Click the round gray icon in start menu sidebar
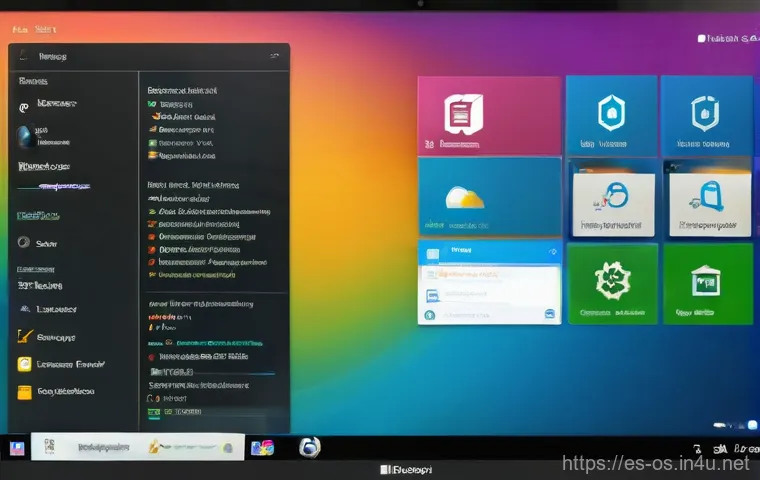This screenshot has width=760, height=480. click(x=24, y=242)
